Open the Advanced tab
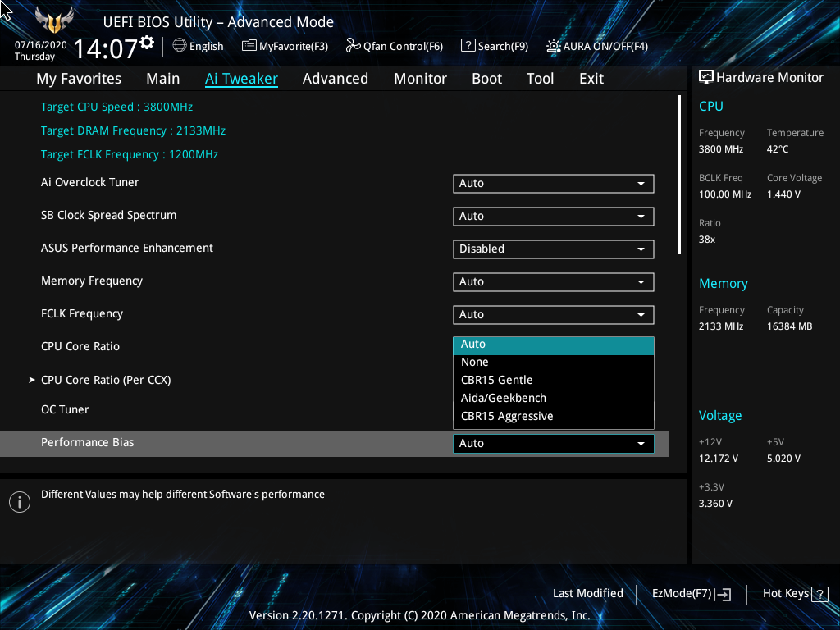Screen dimensions: 840x630 point(336,79)
